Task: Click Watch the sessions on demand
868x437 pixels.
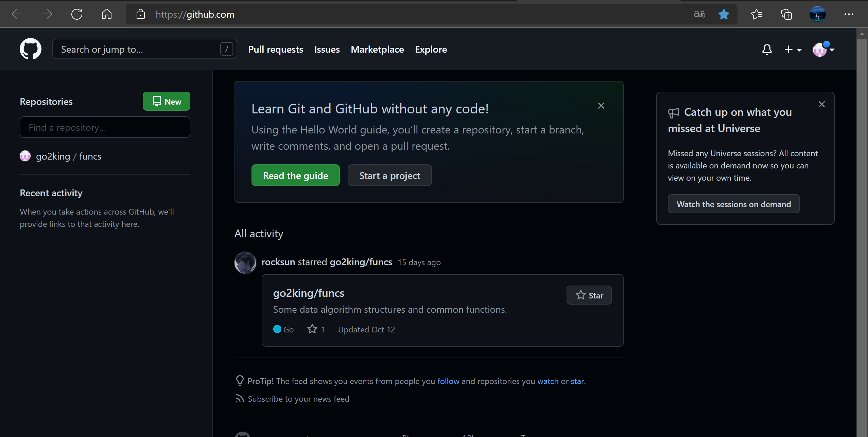Action: 734,204
